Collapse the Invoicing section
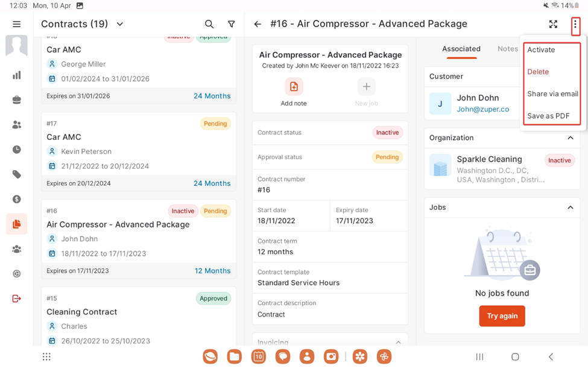 click(x=398, y=343)
